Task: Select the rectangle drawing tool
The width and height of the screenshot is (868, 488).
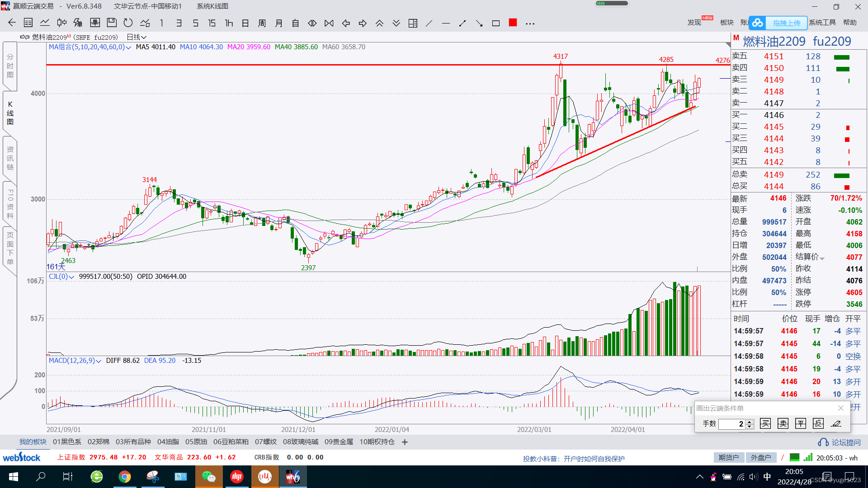Action: [496, 23]
